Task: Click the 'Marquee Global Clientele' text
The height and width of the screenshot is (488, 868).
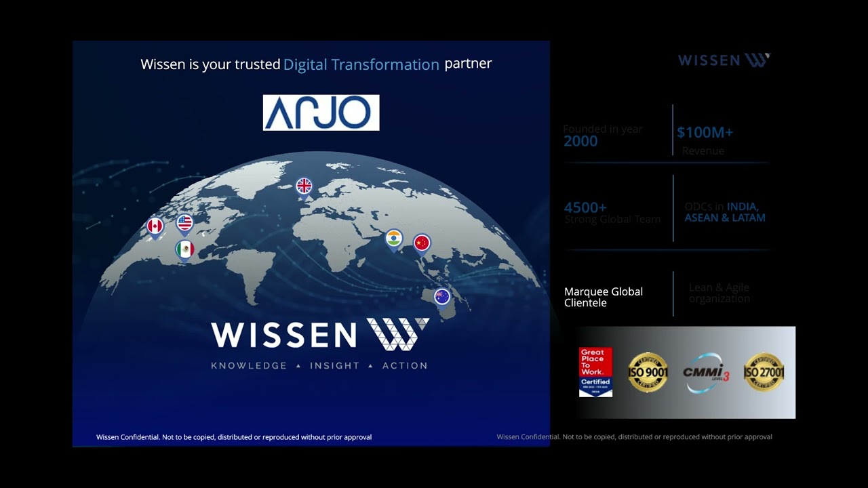Action: [x=604, y=297]
